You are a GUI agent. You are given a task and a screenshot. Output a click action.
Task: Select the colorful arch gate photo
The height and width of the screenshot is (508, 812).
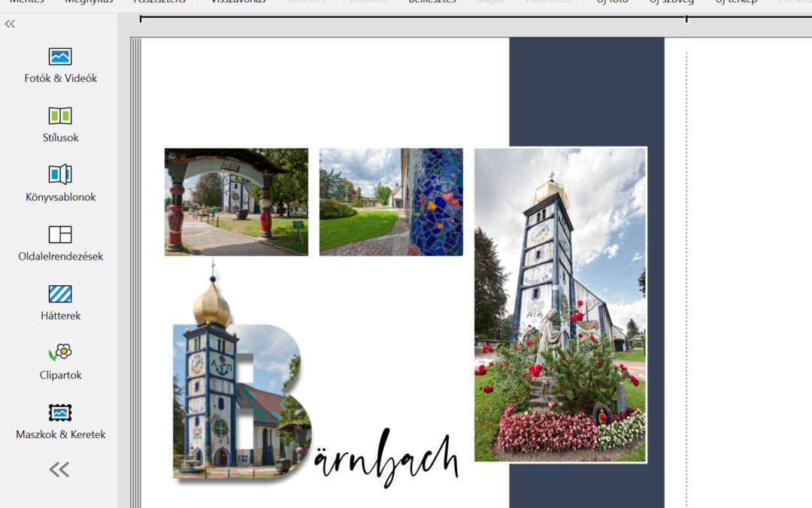coord(236,202)
